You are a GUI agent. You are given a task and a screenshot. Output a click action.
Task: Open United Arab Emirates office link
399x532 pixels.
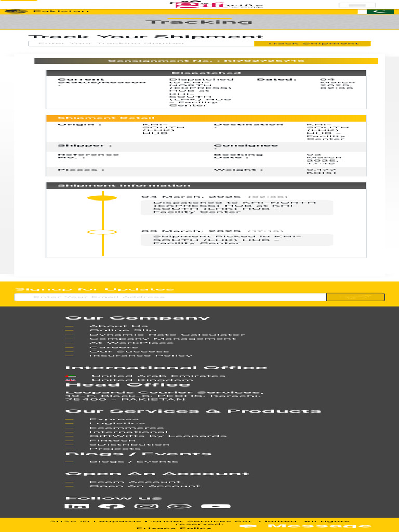[x=158, y=376]
